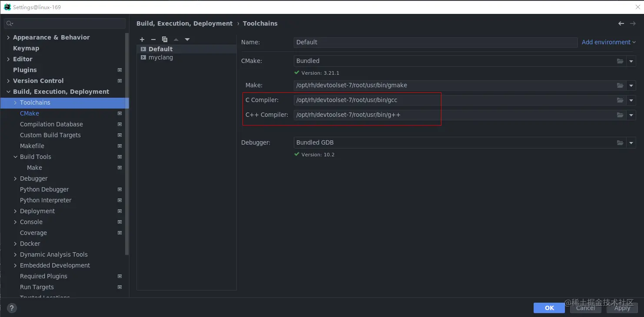This screenshot has height=317, width=644.
Task: Open the C Compiler dropdown arrow
Action: click(x=631, y=100)
